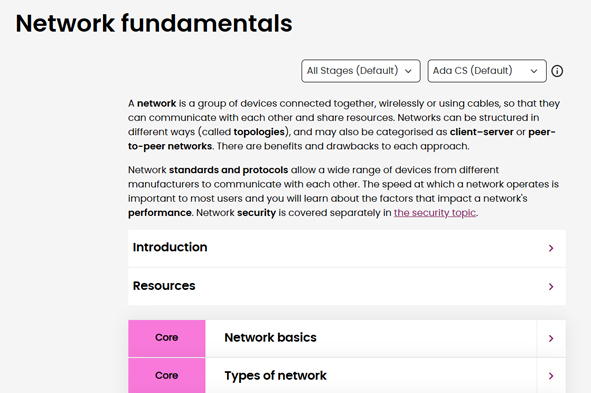The width and height of the screenshot is (591, 393).
Task: Expand the Introduction section
Action: coord(347,248)
